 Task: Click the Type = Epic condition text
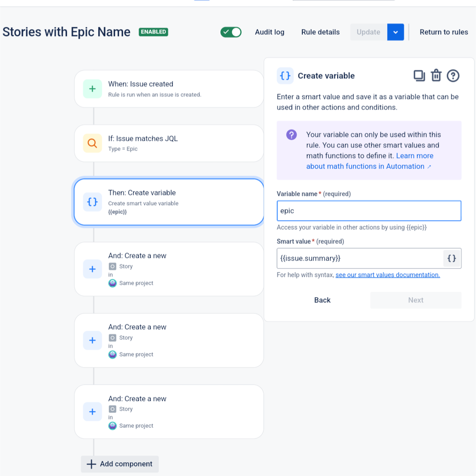[x=123, y=149]
